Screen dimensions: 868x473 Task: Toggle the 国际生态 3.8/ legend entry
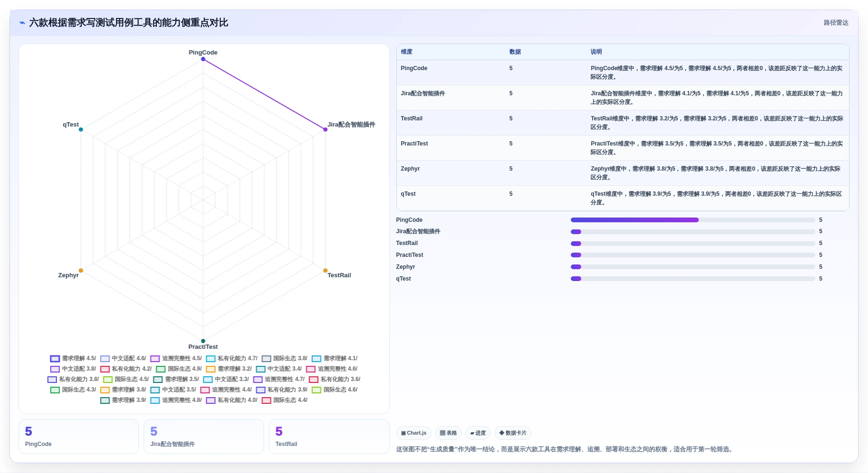pyautogui.click(x=284, y=359)
